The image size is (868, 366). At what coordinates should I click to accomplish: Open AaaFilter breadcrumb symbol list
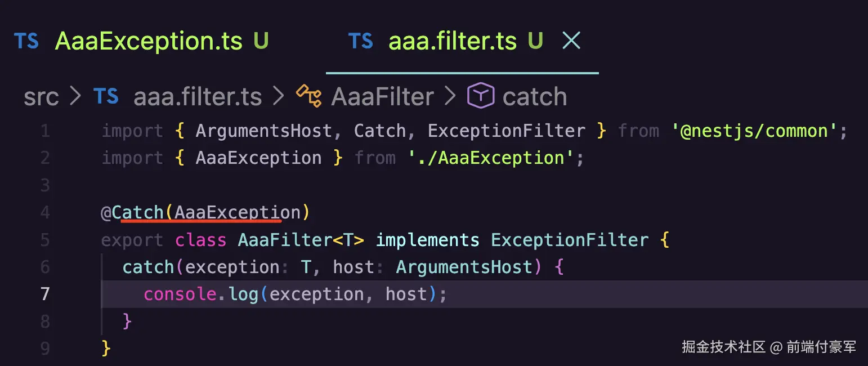click(382, 97)
